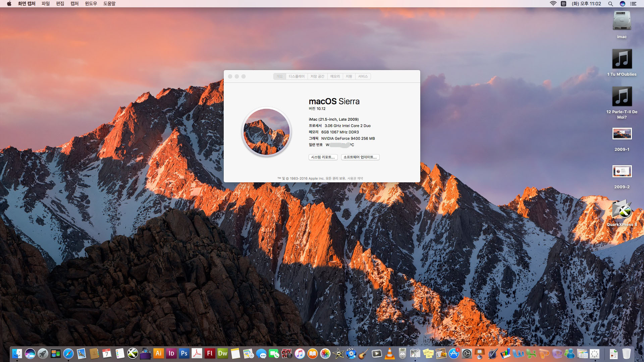This screenshot has width=644, height=362.
Task: Click the 시스템 리포트 button
Action: (323, 157)
